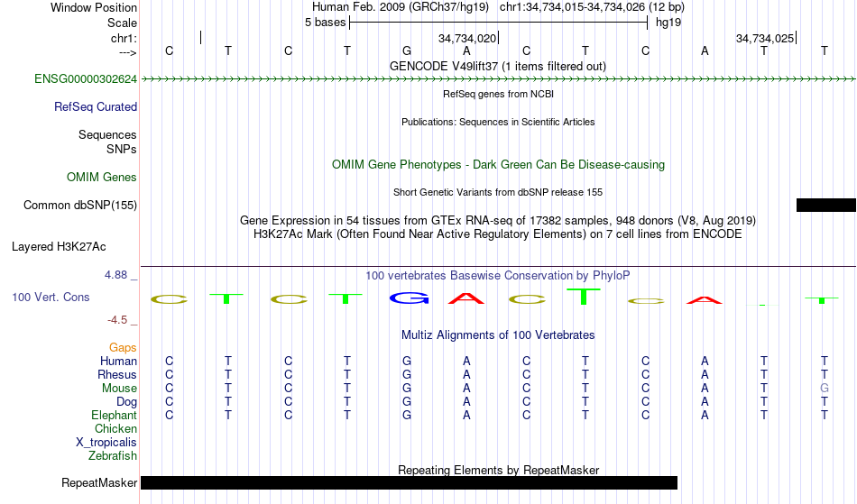Click the 5 bases scale bar
The image size is (857, 504).
tap(499, 23)
